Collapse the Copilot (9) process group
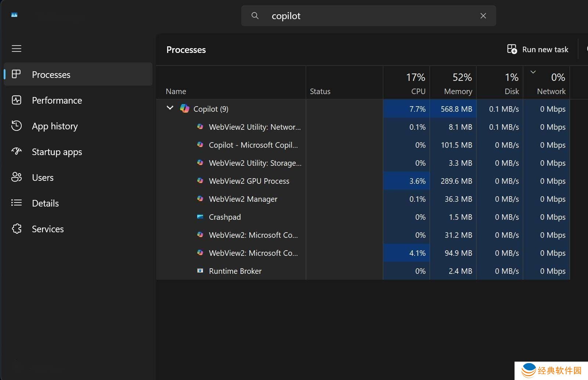 pyautogui.click(x=170, y=108)
